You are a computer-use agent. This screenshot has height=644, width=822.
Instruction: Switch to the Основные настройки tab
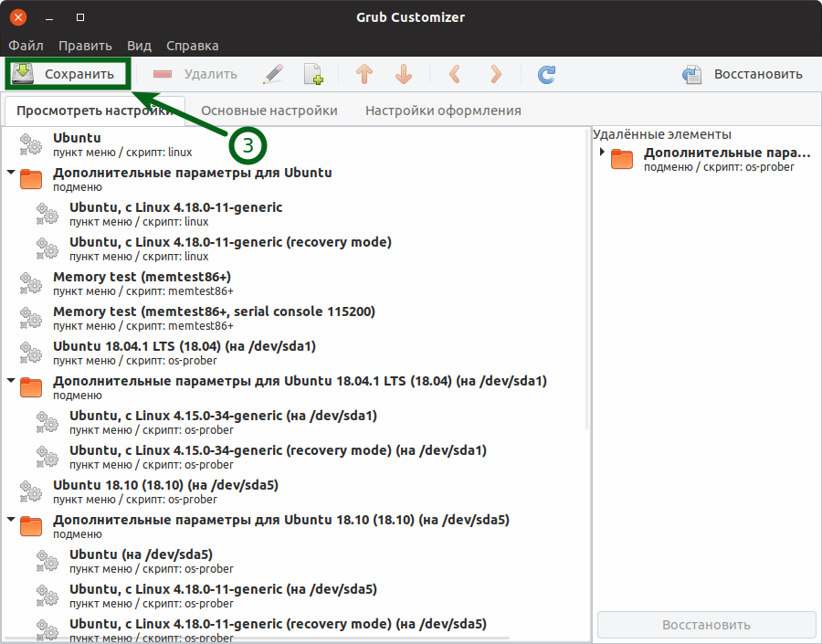(x=269, y=111)
